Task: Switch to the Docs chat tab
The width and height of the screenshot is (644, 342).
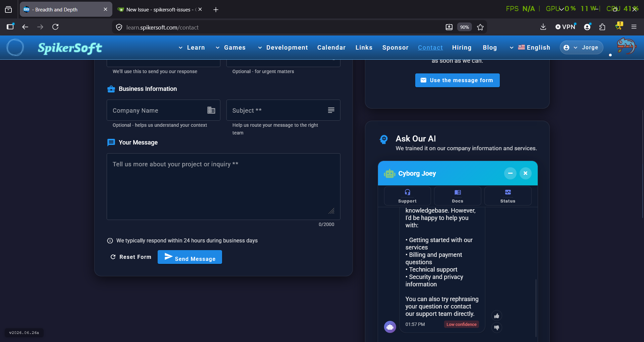Action: coord(458,196)
